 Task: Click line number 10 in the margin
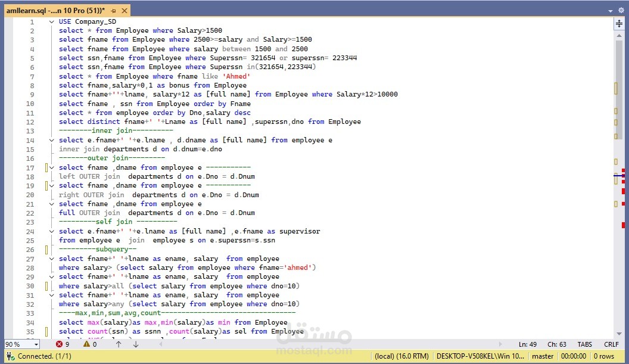(30, 104)
